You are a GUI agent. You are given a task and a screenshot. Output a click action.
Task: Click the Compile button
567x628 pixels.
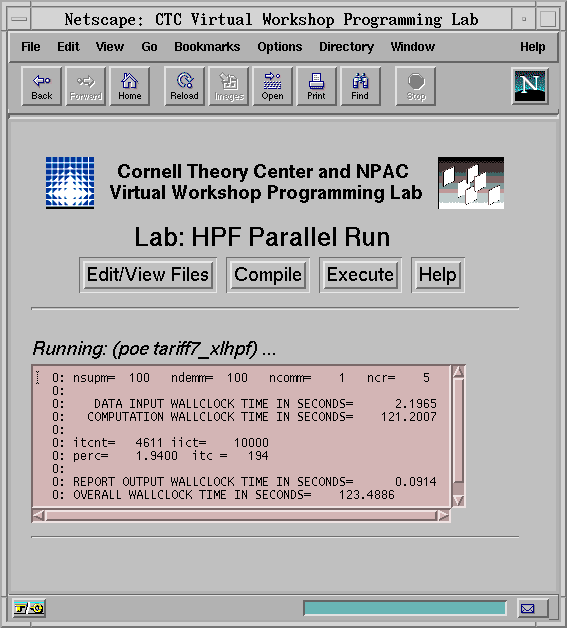pos(268,275)
